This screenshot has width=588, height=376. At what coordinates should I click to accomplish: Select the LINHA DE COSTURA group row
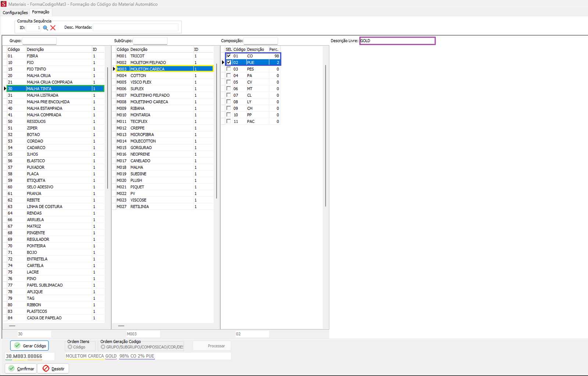(x=55, y=206)
